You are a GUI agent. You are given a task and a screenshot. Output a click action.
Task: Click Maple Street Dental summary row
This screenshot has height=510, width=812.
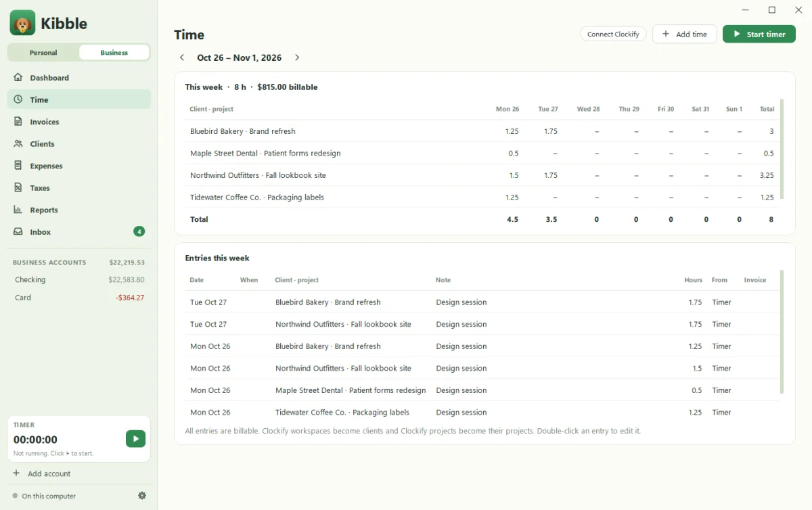pyautogui.click(x=482, y=154)
